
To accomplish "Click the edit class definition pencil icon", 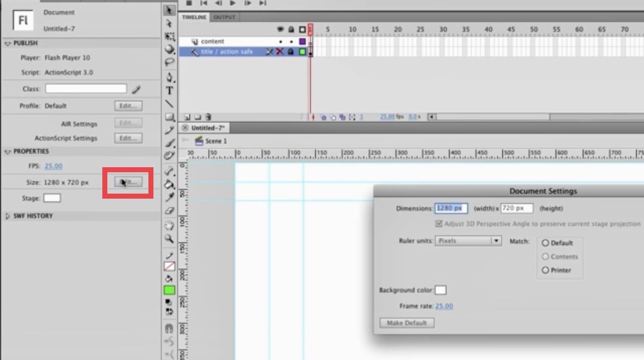I will point(136,89).
